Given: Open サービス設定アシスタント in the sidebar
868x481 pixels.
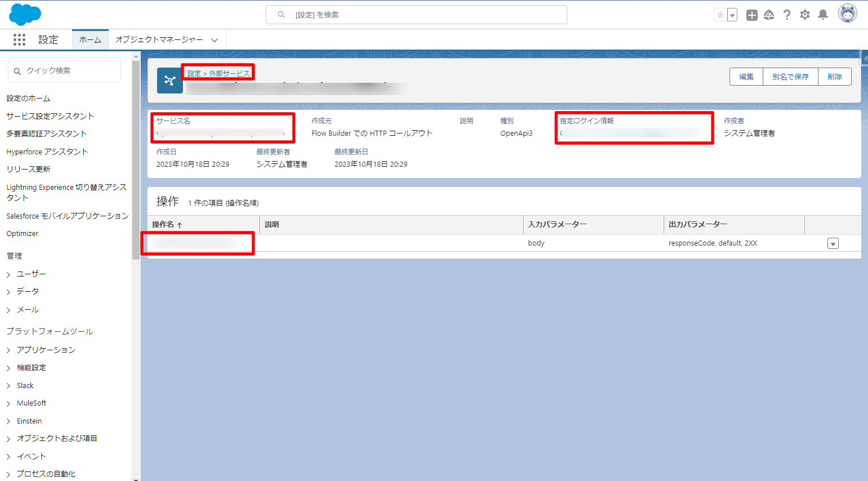Looking at the screenshot, I should 50,116.
